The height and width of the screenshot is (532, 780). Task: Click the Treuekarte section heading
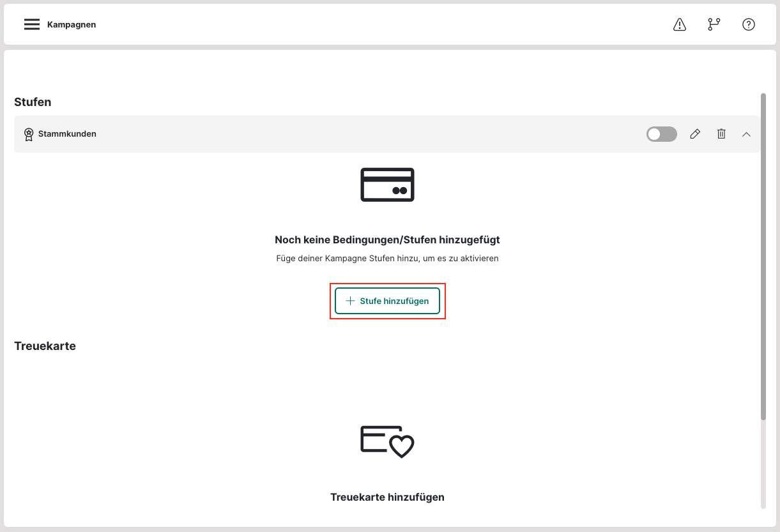click(45, 346)
